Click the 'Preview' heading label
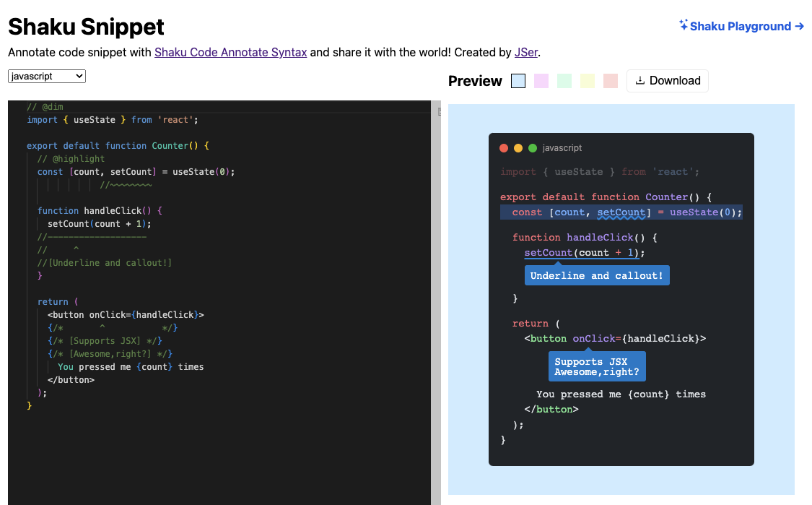The height and width of the screenshot is (505, 812). tap(475, 81)
